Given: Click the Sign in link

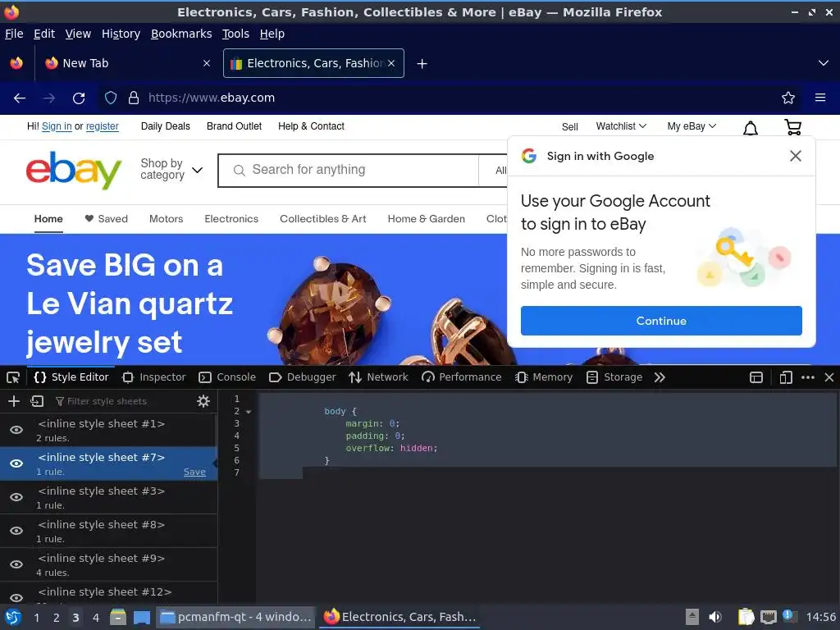Looking at the screenshot, I should [x=57, y=126].
